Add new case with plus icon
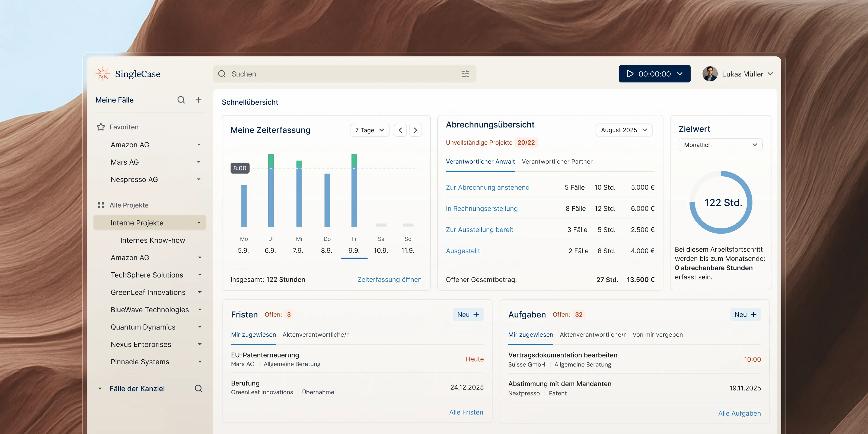 coord(199,100)
